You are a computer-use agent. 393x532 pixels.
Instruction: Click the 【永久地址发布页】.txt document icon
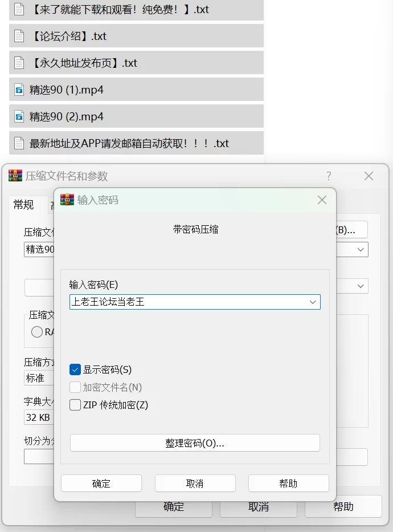(x=19, y=63)
